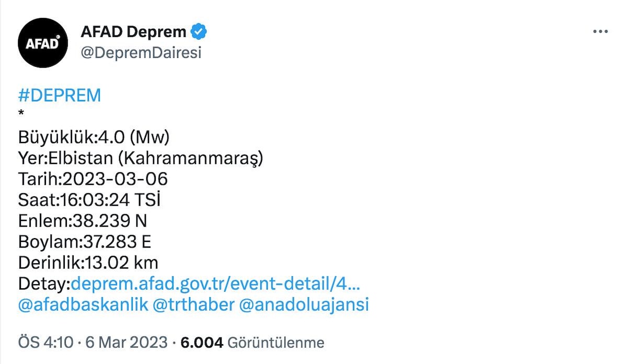This screenshot has width=627, height=364.
Task: Visit the @trthaber mention
Action: click(193, 304)
